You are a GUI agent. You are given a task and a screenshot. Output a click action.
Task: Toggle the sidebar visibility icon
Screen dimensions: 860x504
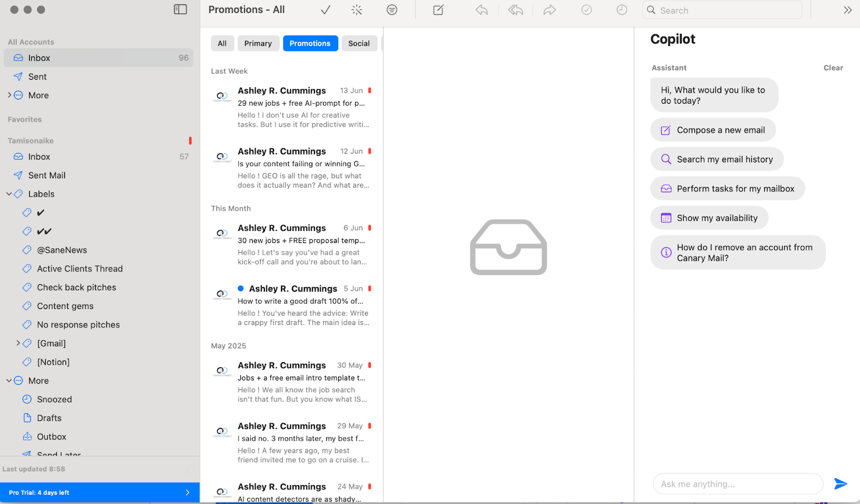tap(181, 10)
